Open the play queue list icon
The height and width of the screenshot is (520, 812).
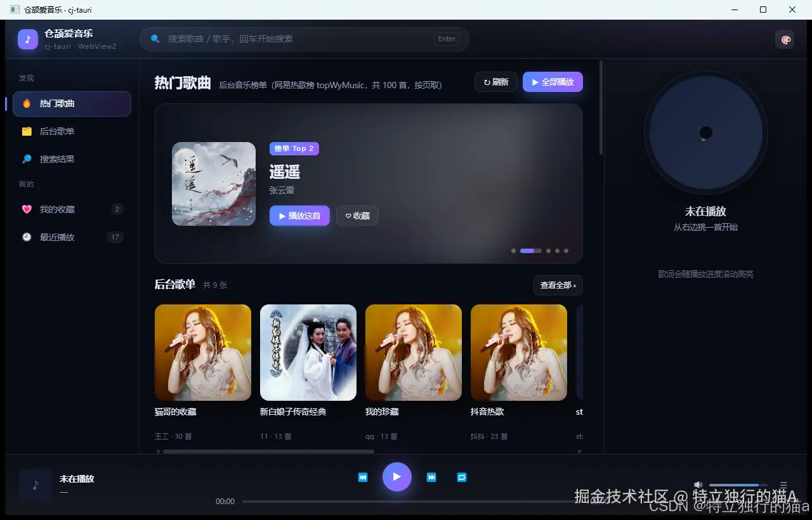coord(783,485)
